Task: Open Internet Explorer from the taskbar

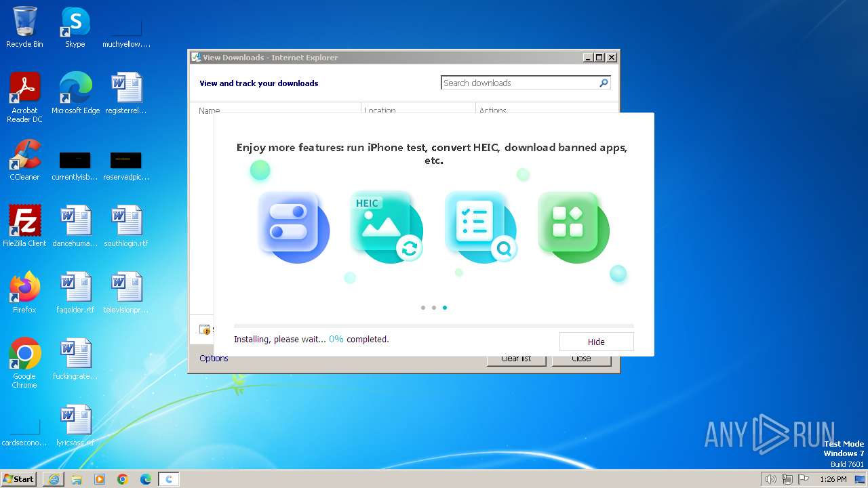Action: 54,479
